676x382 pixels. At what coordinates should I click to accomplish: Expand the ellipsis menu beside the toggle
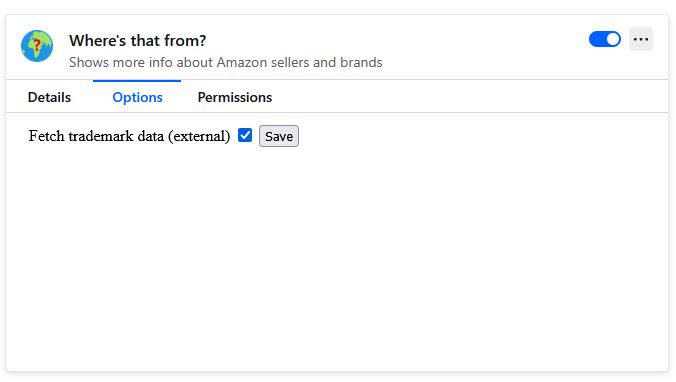[641, 39]
